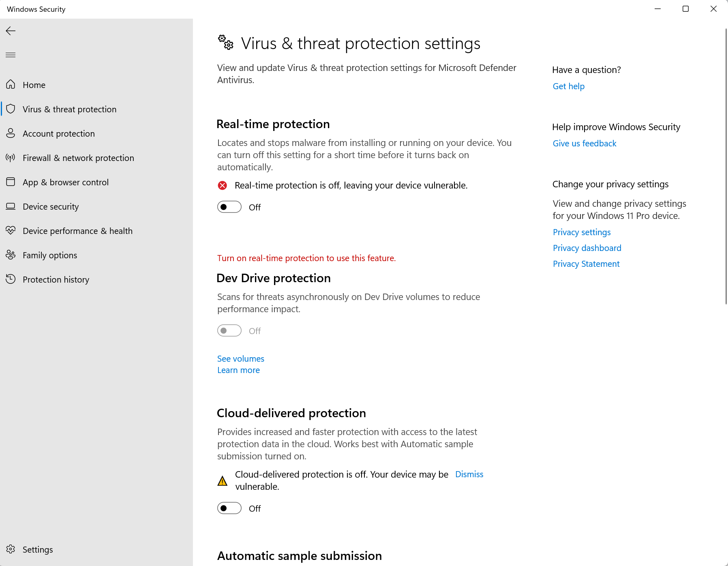Click the Family options people icon

[11, 255]
